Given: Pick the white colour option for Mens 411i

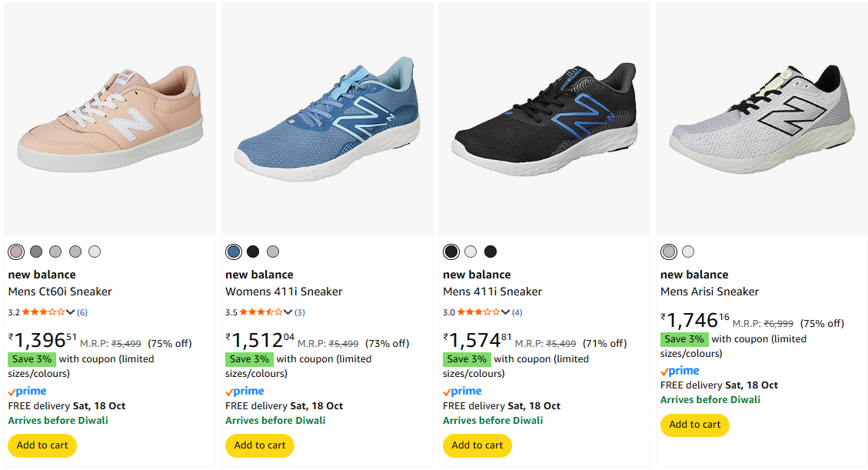Looking at the screenshot, I should coord(471,252).
